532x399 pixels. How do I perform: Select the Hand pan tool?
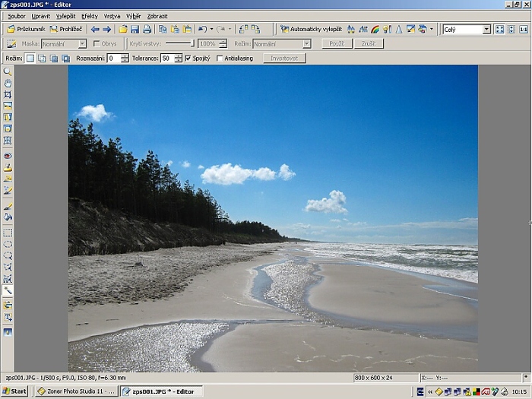pyautogui.click(x=8, y=83)
